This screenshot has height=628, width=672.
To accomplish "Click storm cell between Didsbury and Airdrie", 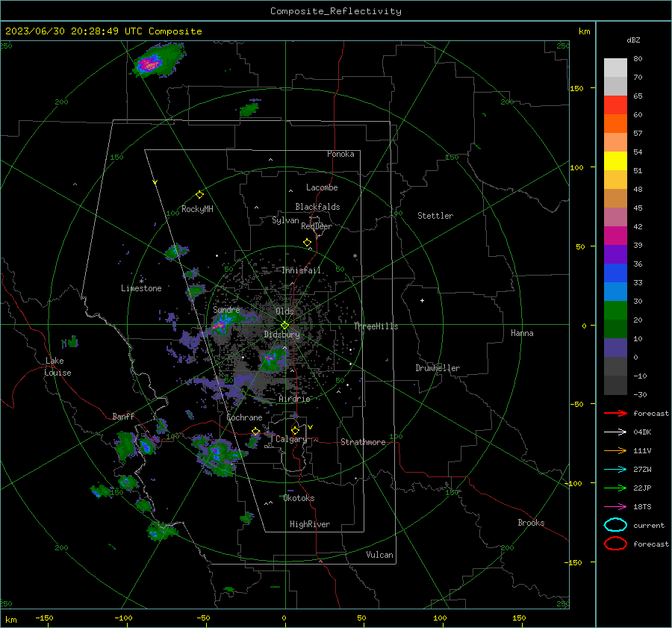I will tap(273, 358).
